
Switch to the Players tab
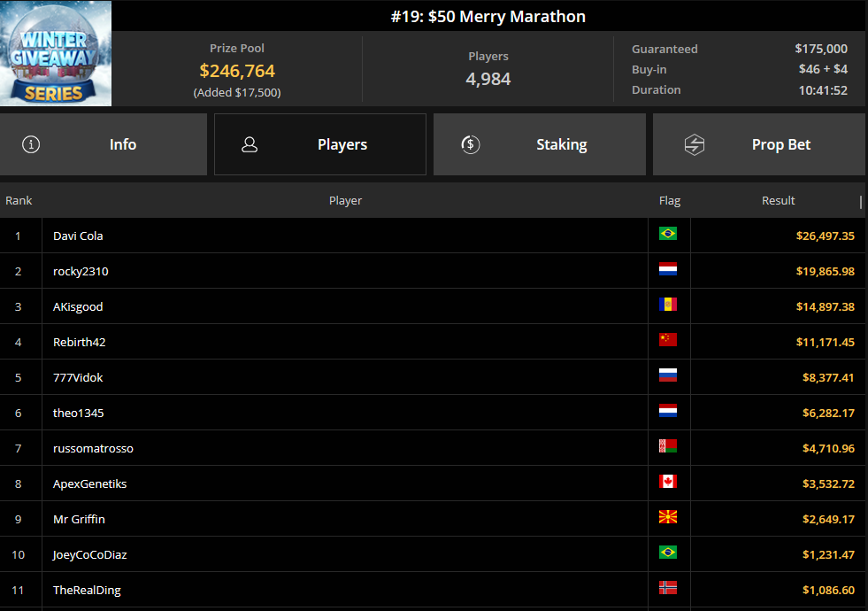pos(320,144)
